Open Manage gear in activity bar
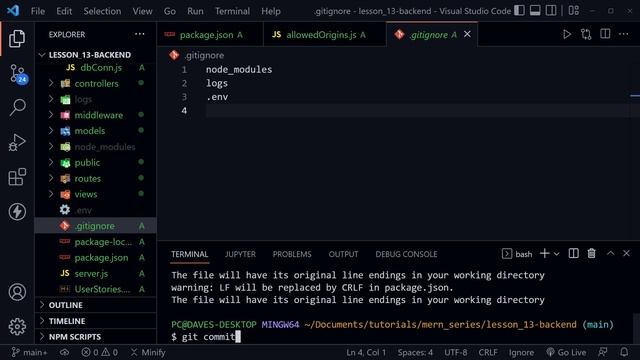 click(x=17, y=327)
